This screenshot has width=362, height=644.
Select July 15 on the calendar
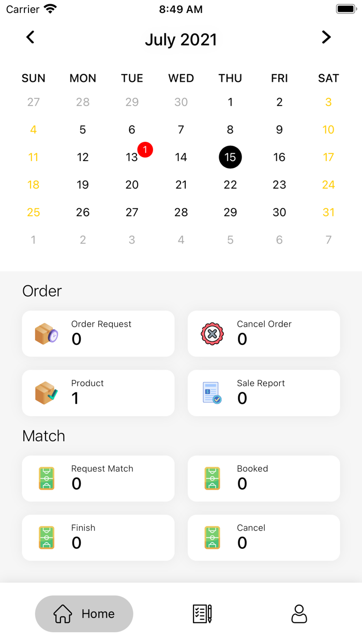tap(230, 157)
